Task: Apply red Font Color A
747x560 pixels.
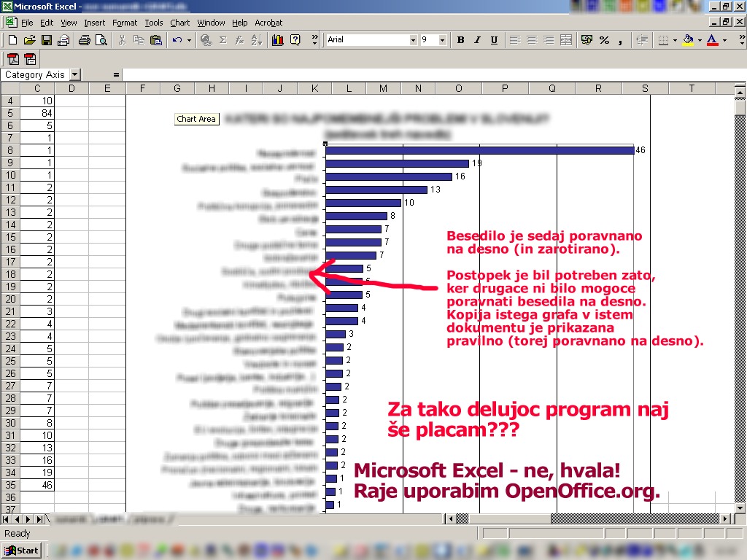Action: tap(712, 40)
